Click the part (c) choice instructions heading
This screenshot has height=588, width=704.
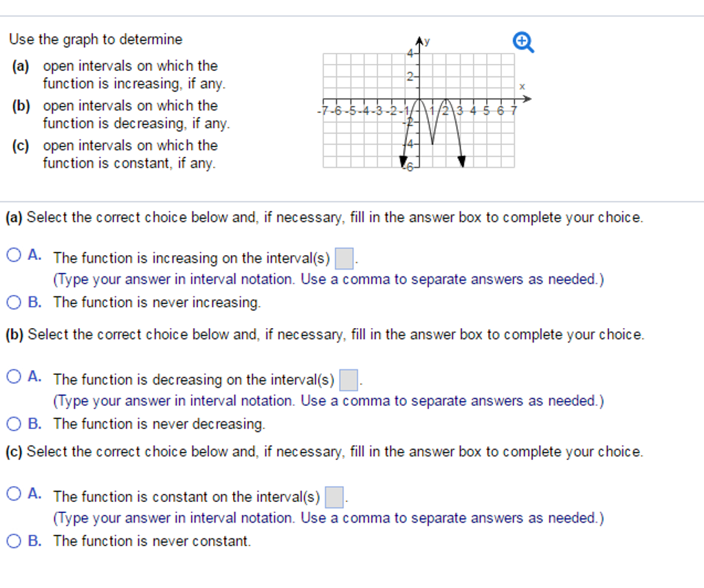click(x=320, y=451)
